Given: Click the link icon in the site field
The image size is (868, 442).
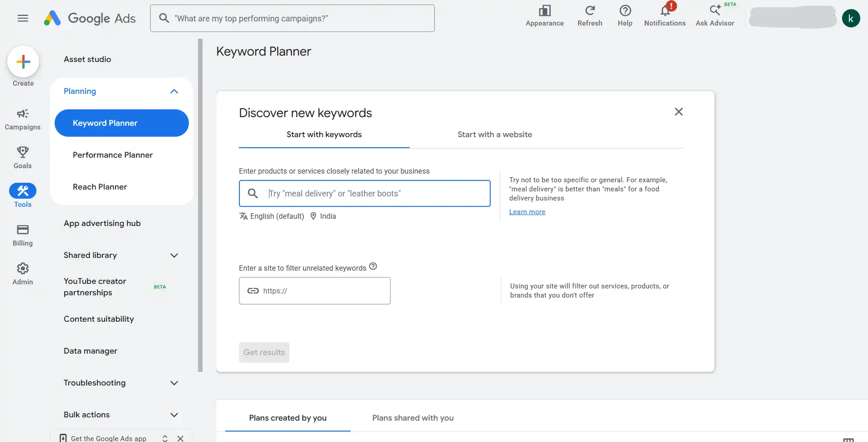Looking at the screenshot, I should [x=253, y=291].
